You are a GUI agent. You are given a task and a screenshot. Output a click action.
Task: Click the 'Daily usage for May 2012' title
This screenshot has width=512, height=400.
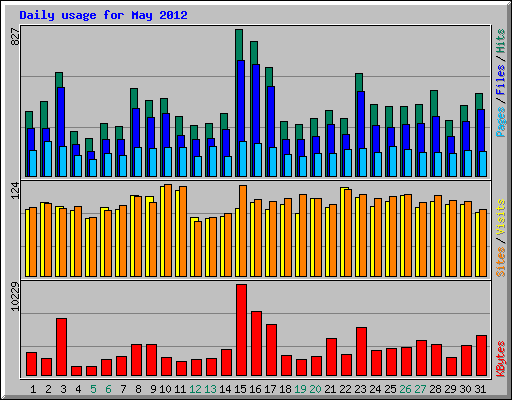(103, 15)
